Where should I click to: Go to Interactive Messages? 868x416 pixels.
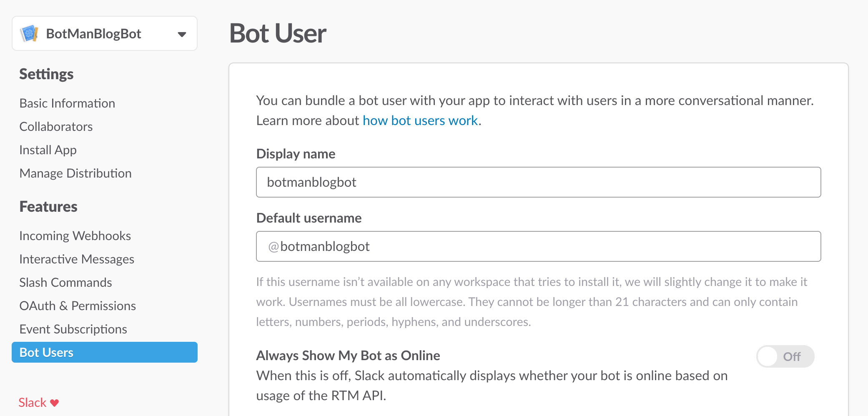[x=77, y=259]
